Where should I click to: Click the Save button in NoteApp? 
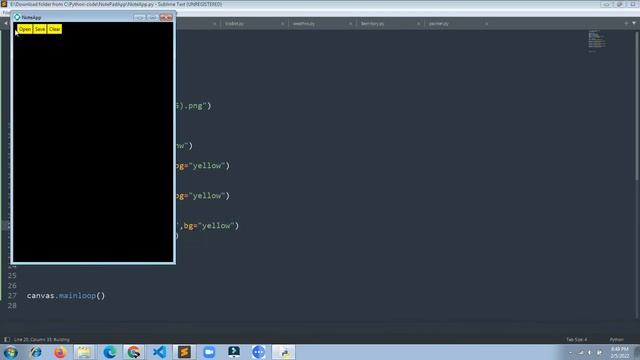click(x=40, y=29)
